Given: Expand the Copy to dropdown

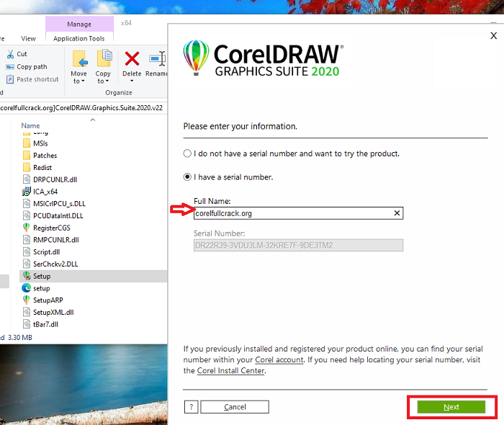Looking at the screenshot, I should click(x=103, y=81).
